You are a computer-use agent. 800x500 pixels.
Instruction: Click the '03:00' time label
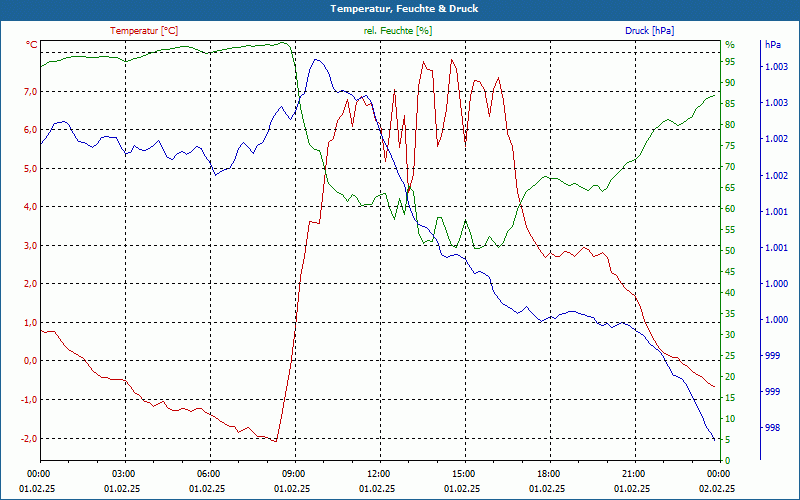tap(123, 473)
